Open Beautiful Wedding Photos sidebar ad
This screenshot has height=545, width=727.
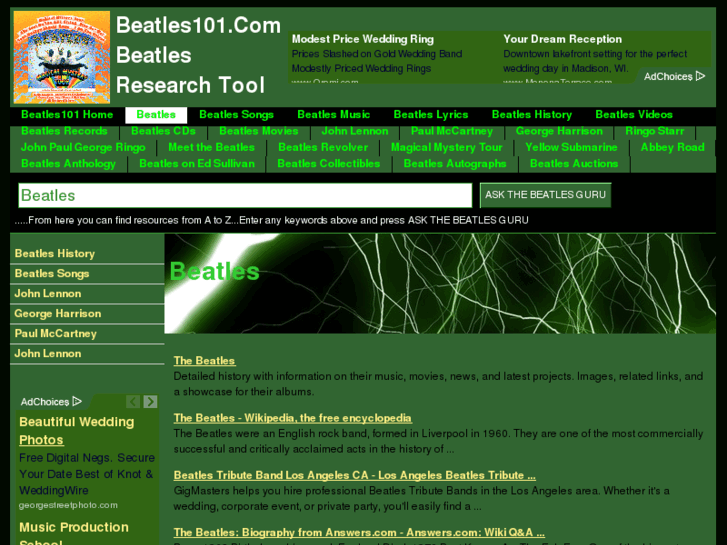tap(77, 431)
